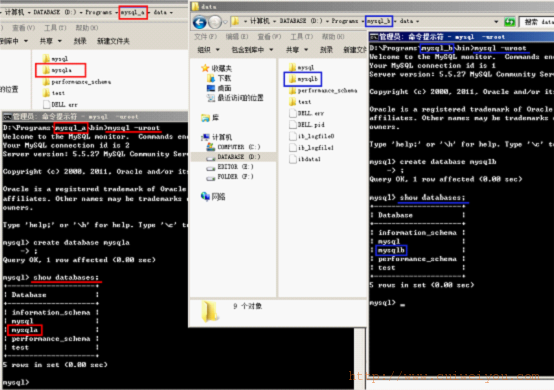
Task: Click the search box in data window
Action: click(537, 22)
